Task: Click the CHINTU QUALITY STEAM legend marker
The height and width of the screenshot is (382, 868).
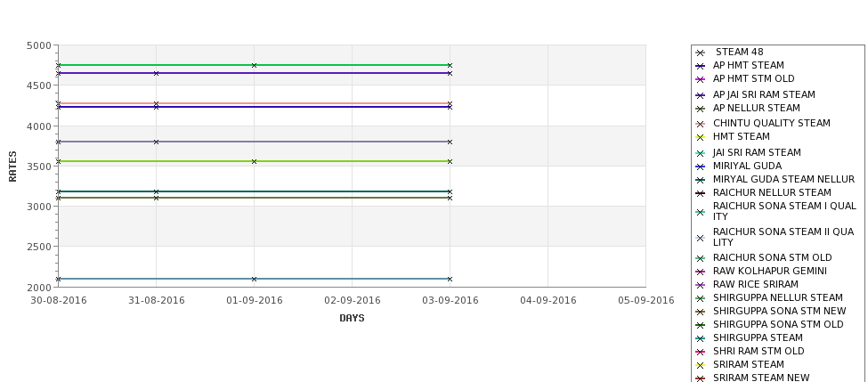Action: click(700, 125)
